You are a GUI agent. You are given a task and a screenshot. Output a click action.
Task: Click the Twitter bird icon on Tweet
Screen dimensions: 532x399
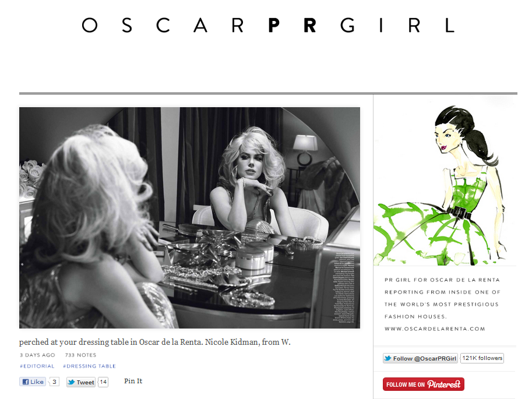tap(71, 382)
